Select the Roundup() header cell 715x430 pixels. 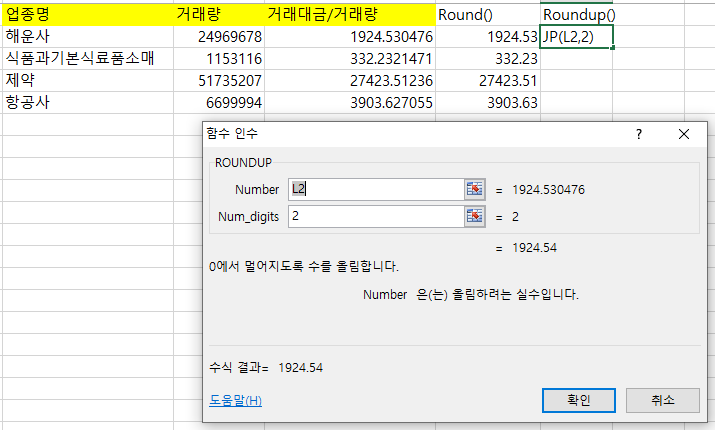(x=576, y=15)
